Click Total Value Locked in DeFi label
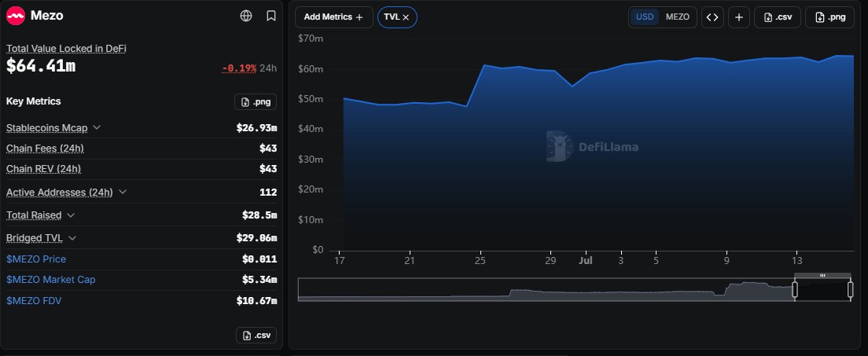Screen dimensions: 868x356 click(x=66, y=49)
